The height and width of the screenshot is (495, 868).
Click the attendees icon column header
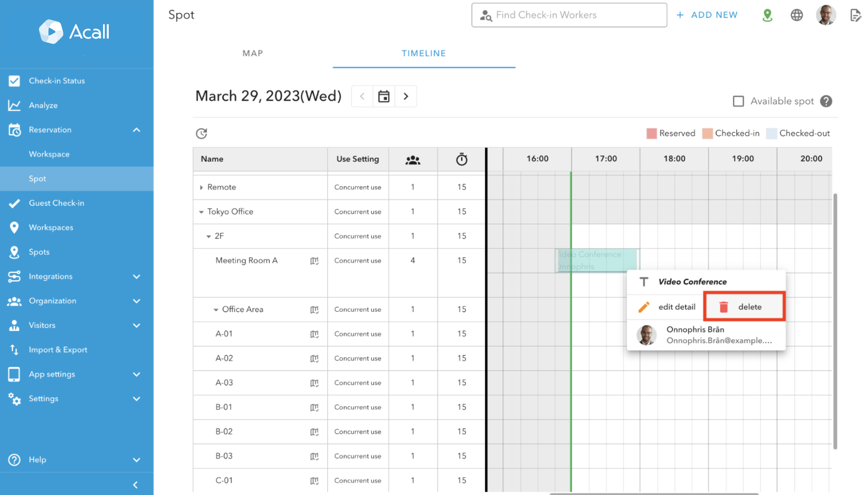point(413,159)
